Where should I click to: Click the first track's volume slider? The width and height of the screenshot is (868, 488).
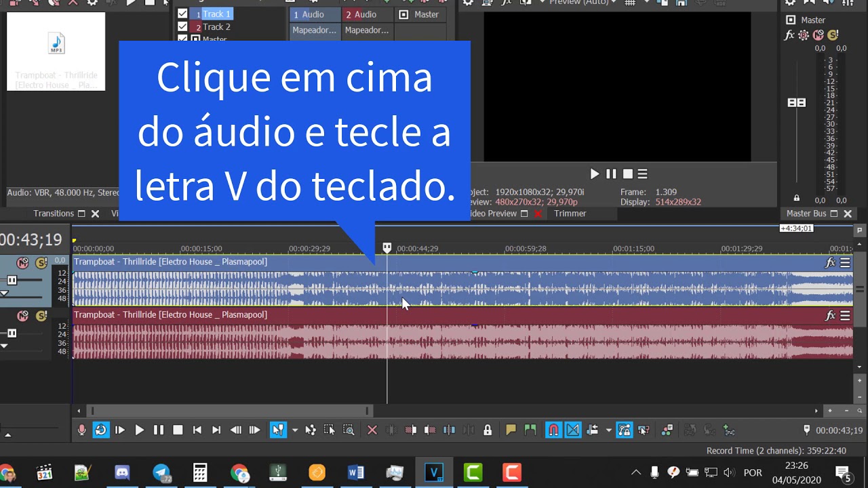[x=12, y=280]
